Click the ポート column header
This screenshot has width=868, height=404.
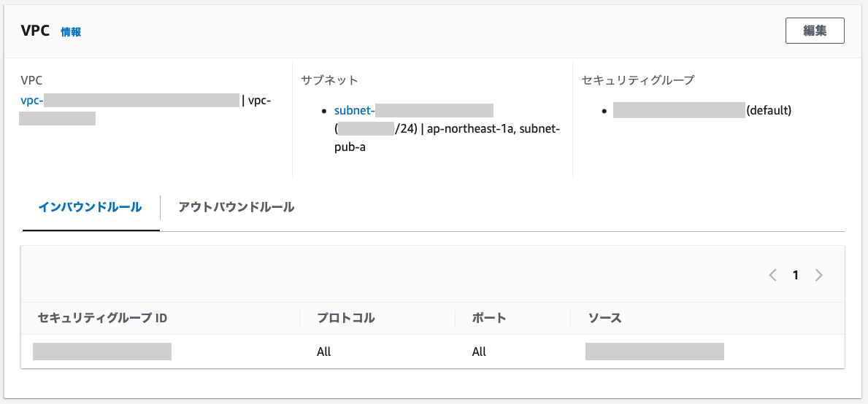tap(489, 318)
